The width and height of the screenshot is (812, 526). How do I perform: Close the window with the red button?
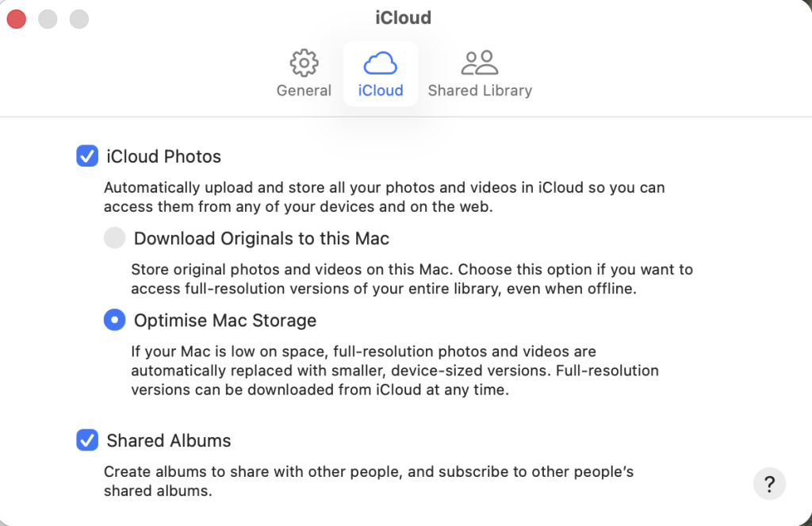(17, 19)
